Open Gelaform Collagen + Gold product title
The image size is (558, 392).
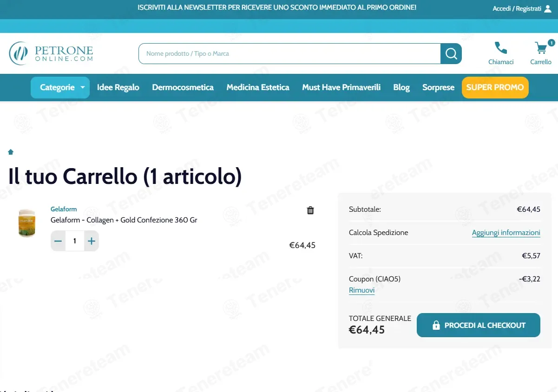[x=124, y=220]
